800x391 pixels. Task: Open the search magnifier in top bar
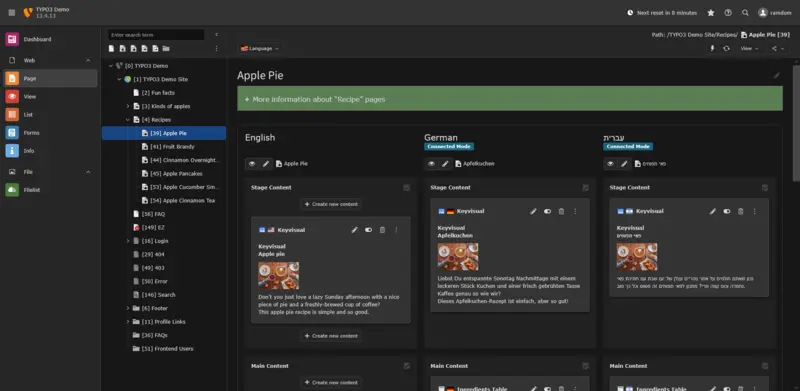click(745, 13)
